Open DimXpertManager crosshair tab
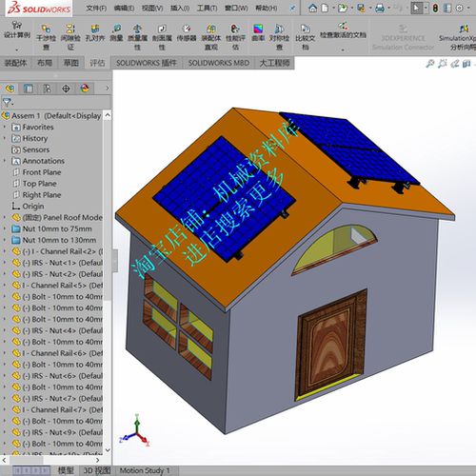Viewport: 476px width, 476px height. click(66, 89)
